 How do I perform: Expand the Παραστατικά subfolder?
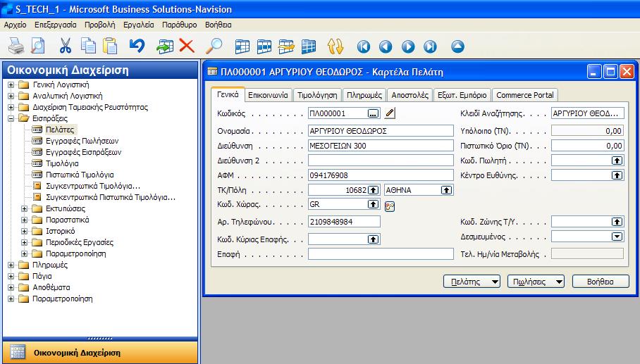click(x=24, y=220)
